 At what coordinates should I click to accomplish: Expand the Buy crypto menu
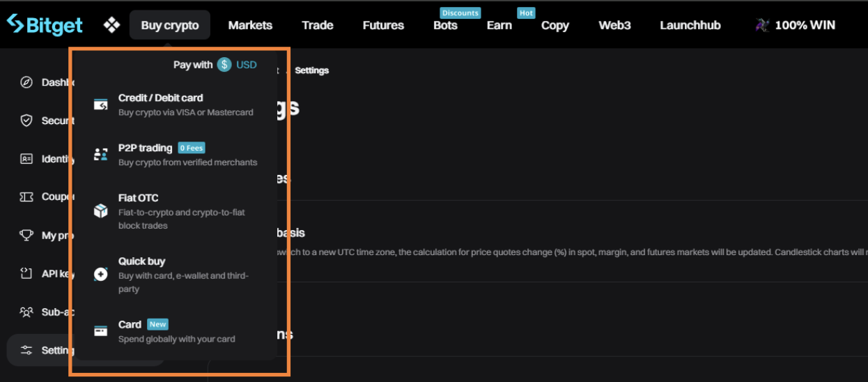[x=170, y=25]
